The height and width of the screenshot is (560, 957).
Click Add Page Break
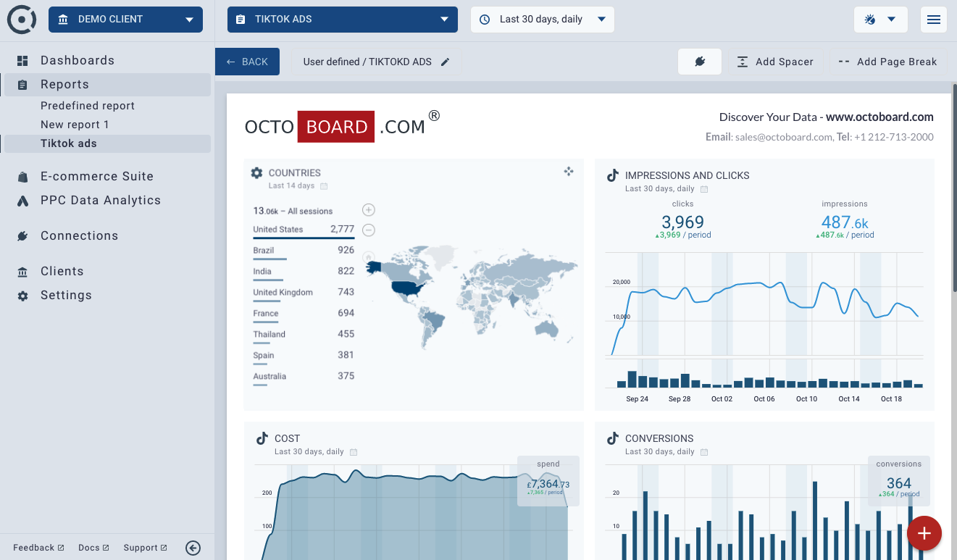click(x=887, y=62)
